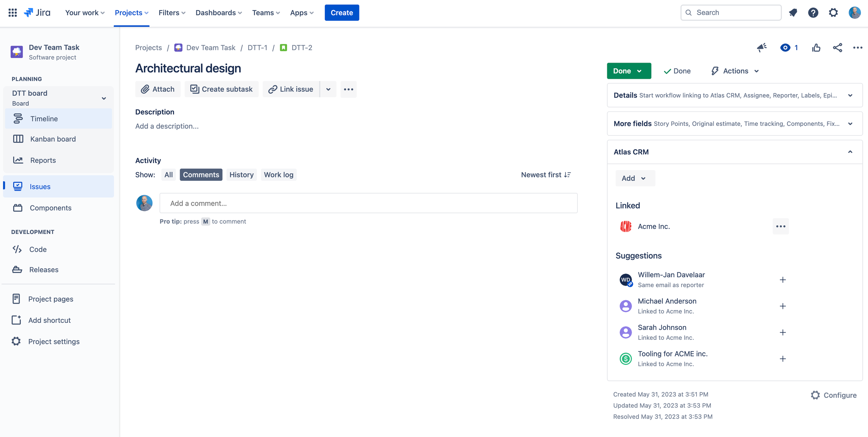
Task: Open the share issue icon
Action: [x=837, y=47]
